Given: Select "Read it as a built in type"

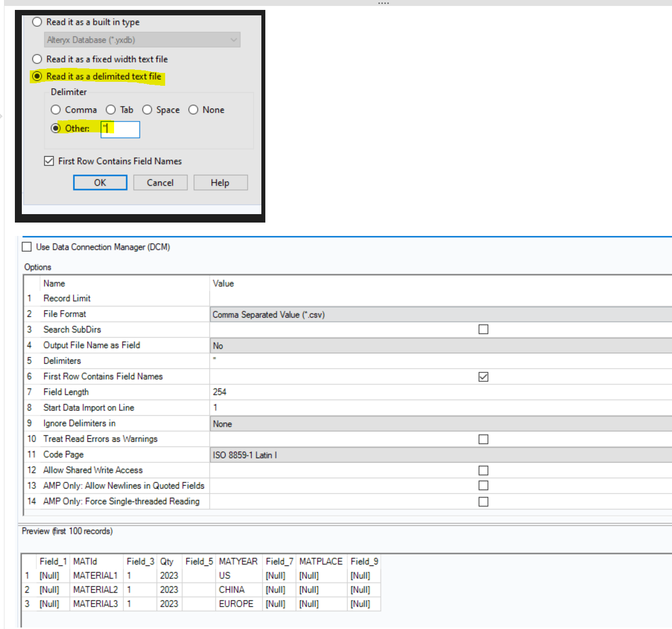Looking at the screenshot, I should tap(37, 22).
